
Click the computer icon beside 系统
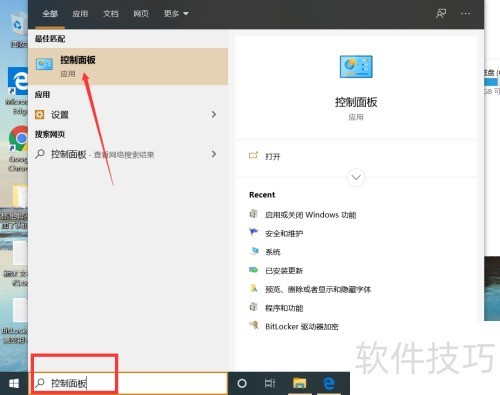pos(254,251)
